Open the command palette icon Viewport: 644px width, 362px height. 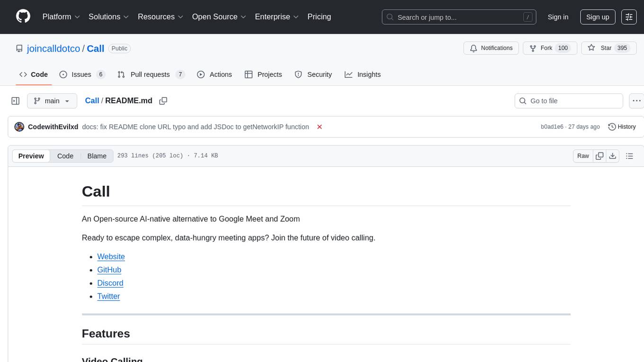click(x=629, y=17)
